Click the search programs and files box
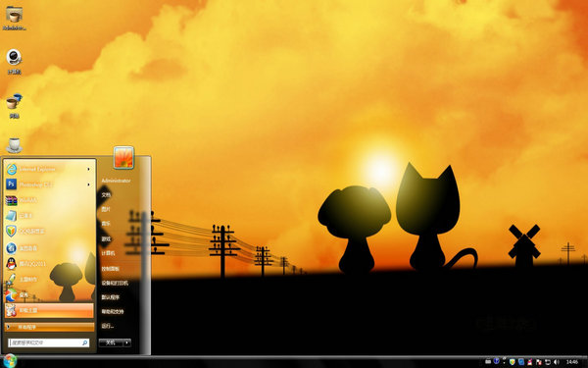588x368 pixels. point(49,342)
